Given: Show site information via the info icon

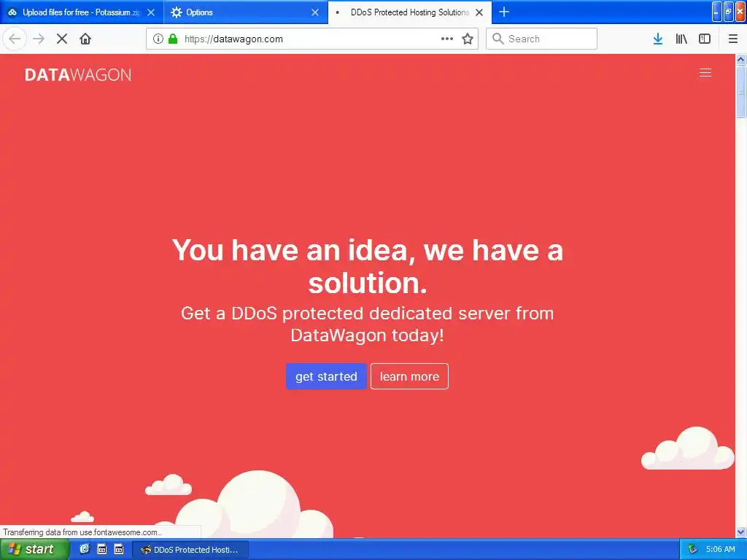Looking at the screenshot, I should click(x=158, y=39).
